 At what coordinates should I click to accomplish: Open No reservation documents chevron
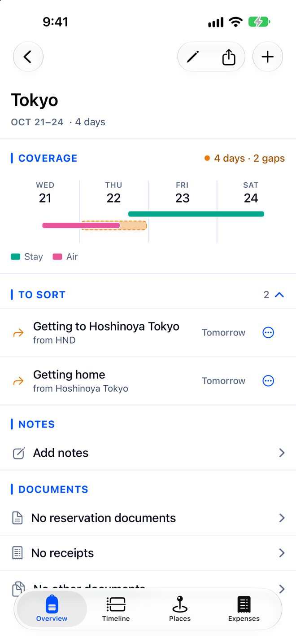tap(282, 518)
